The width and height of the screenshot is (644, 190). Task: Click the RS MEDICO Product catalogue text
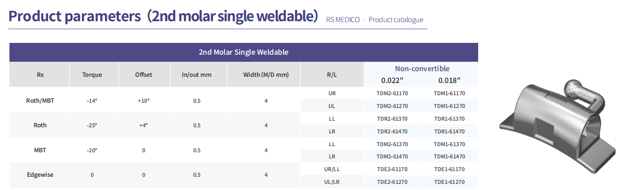pyautogui.click(x=375, y=20)
